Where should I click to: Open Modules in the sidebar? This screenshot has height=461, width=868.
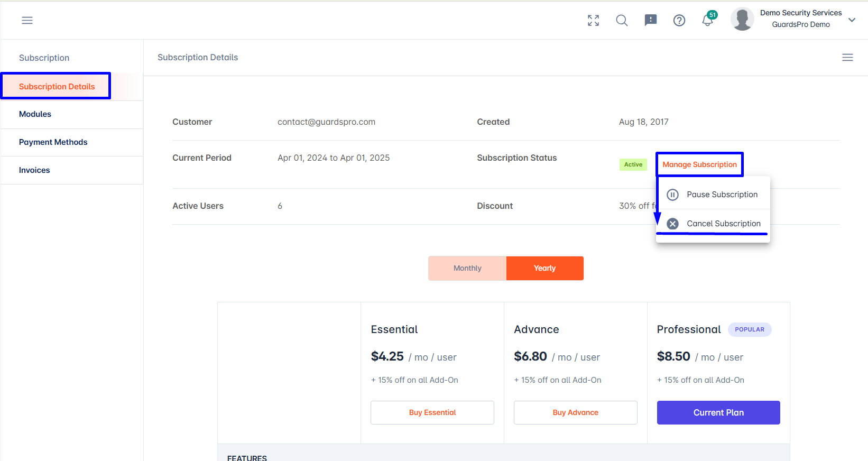click(35, 114)
